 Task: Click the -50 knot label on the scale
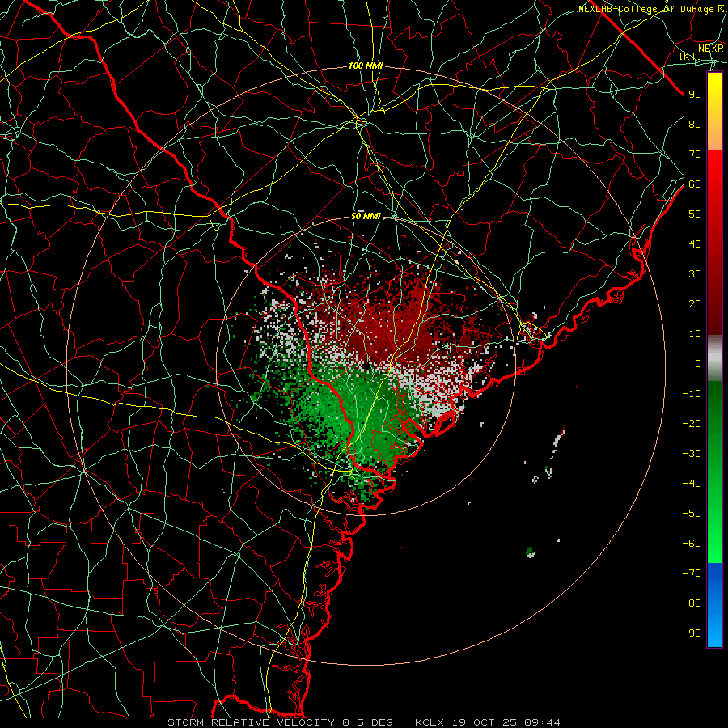[692, 513]
